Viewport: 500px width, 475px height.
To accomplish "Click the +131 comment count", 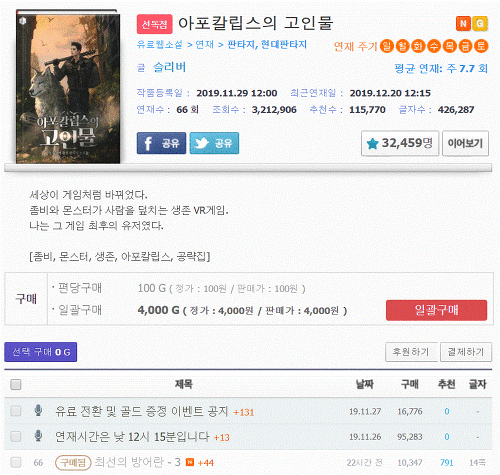I will 244,412.
